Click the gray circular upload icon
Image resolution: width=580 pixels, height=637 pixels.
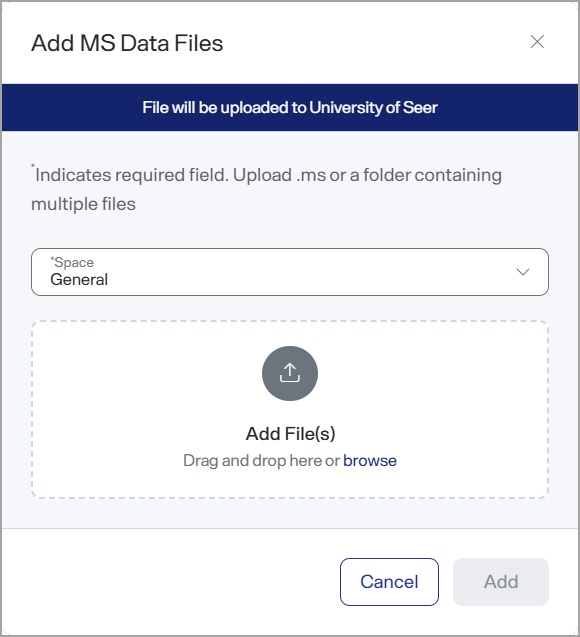(x=290, y=373)
